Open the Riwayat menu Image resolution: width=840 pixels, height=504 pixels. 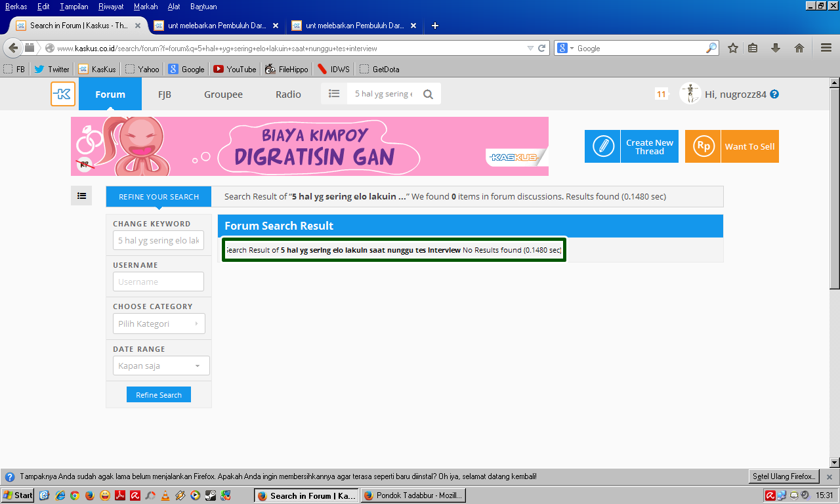coord(112,7)
